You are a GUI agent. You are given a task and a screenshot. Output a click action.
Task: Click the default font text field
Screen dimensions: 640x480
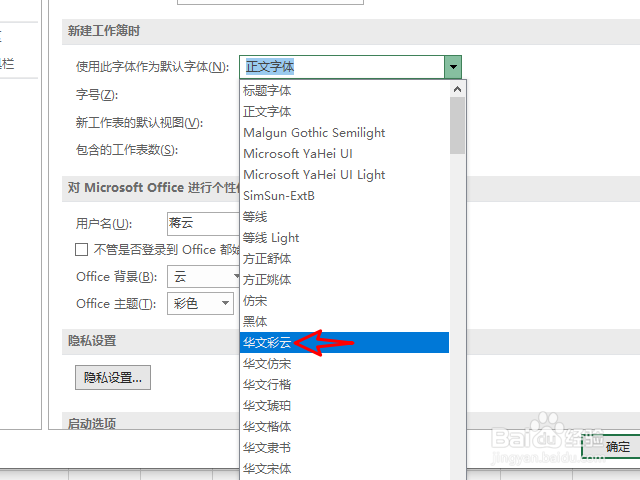(342, 67)
